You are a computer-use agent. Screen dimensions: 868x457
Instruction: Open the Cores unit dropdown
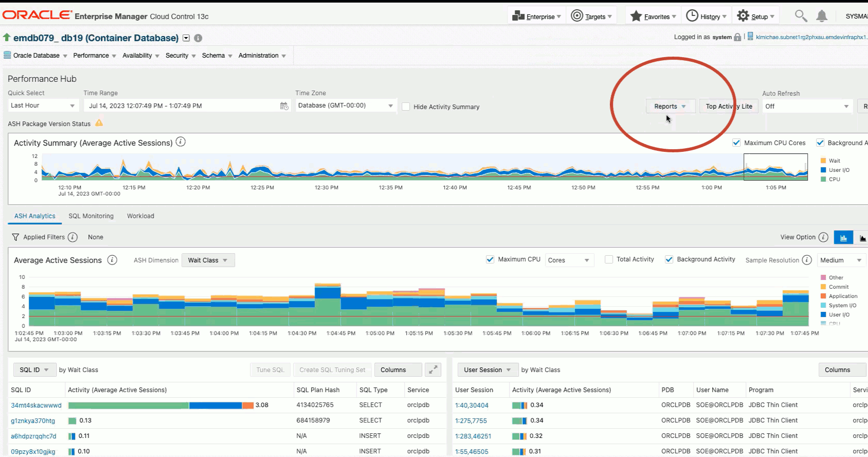(x=569, y=260)
